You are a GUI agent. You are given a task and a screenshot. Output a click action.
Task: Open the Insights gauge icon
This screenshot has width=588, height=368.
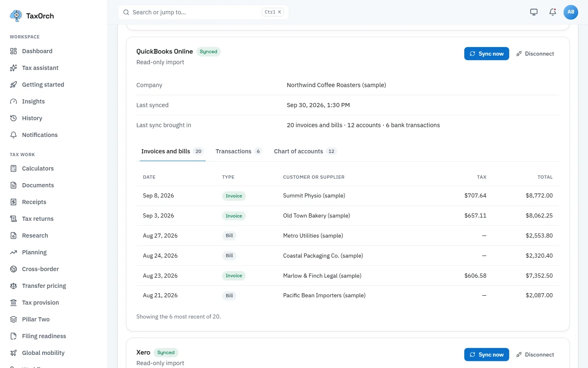[x=13, y=101]
